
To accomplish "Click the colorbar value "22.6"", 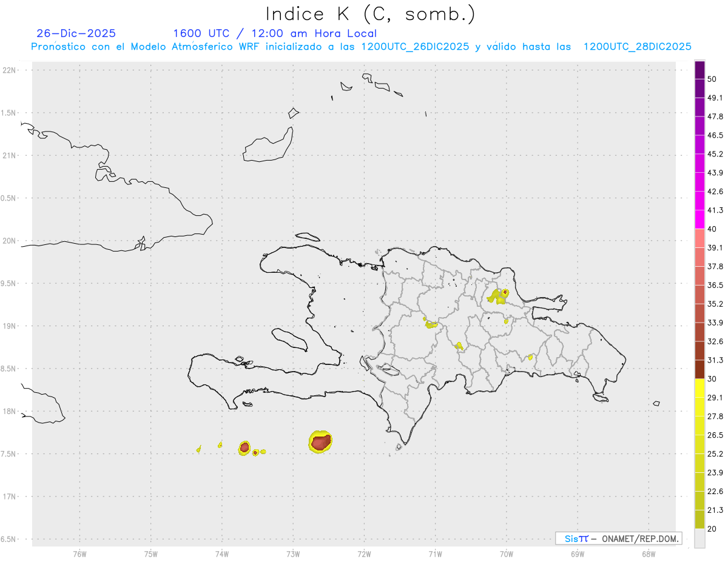I will coord(715,491).
